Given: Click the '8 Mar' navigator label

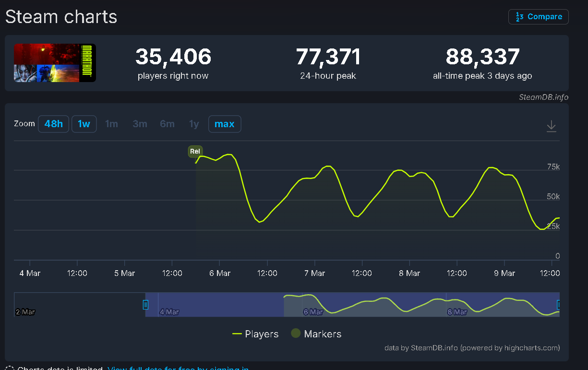Looking at the screenshot, I should tap(457, 312).
